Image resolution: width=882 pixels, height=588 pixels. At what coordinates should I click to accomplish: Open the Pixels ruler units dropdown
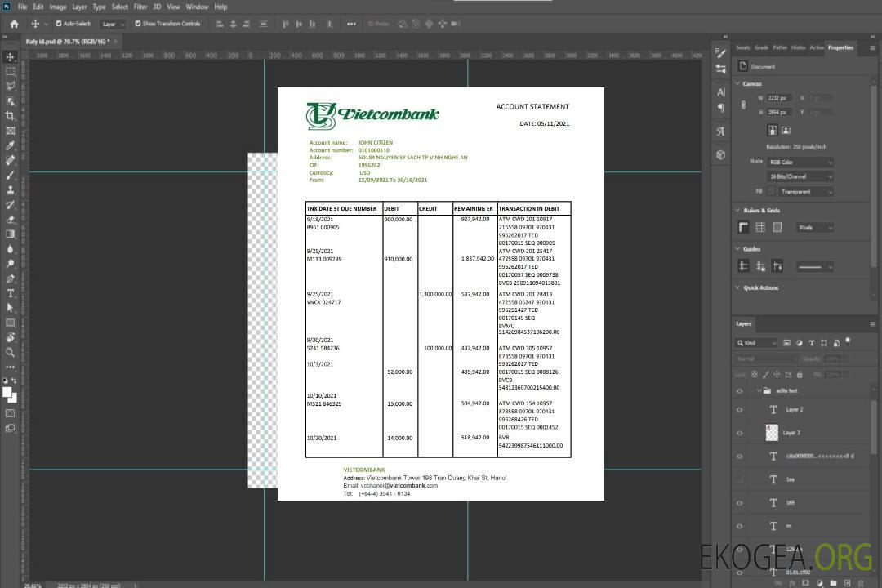814,227
